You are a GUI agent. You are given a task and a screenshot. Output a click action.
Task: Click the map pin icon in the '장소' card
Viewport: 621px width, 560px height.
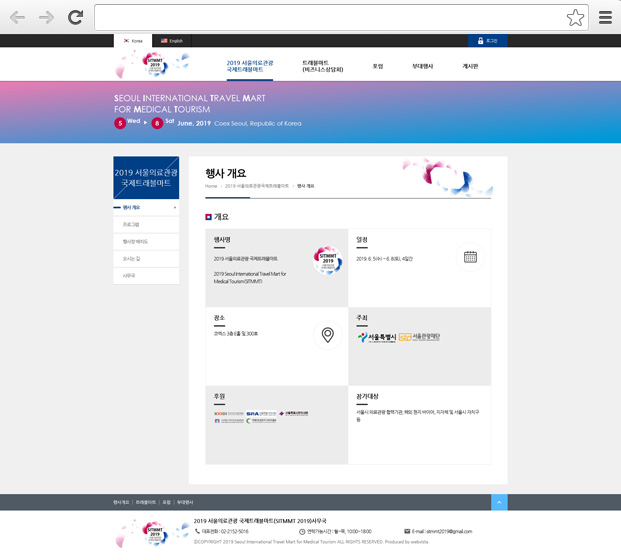(x=328, y=335)
